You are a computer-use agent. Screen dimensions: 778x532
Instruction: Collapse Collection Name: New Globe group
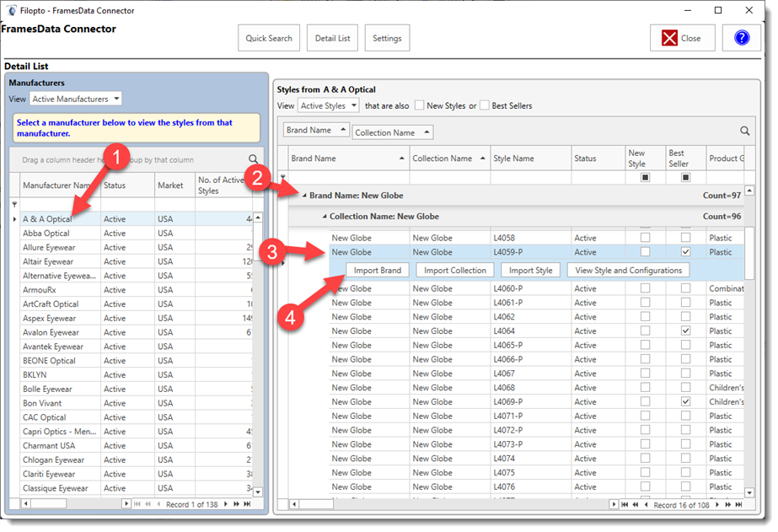click(324, 217)
